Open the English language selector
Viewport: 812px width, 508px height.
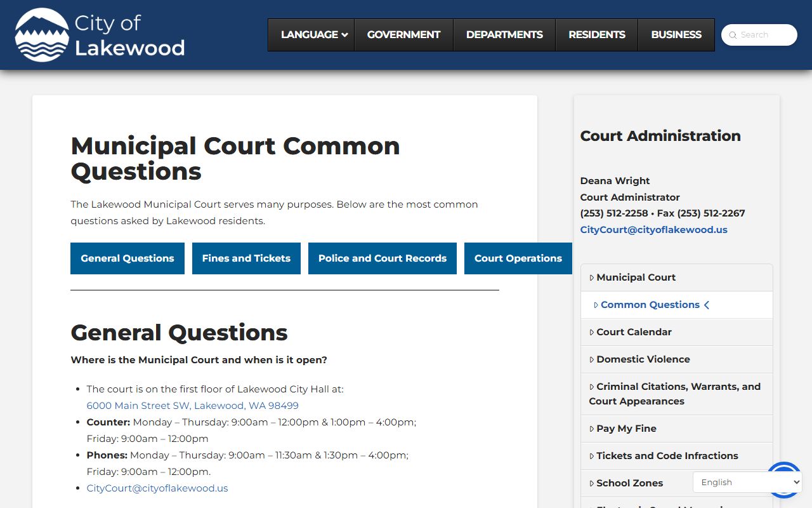pyautogui.click(x=747, y=482)
